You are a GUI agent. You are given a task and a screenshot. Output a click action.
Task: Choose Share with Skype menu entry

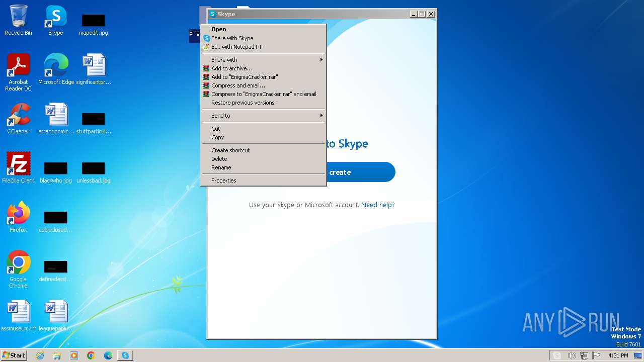(263, 38)
